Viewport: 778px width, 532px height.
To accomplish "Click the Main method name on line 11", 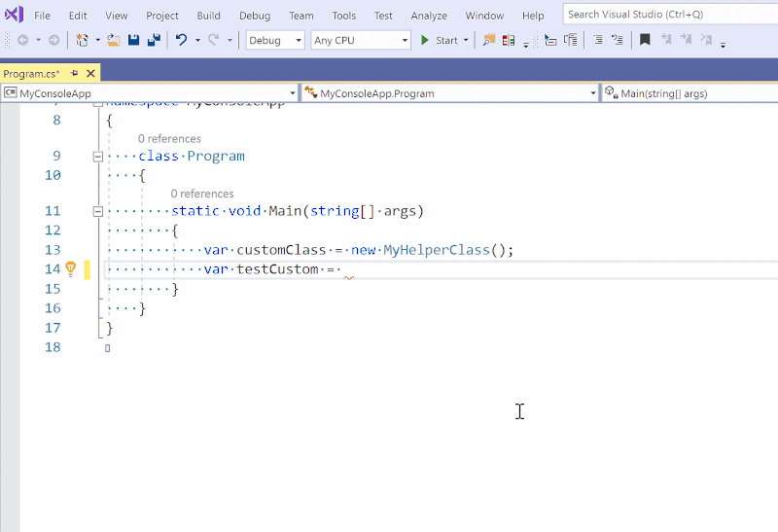I will (x=285, y=211).
